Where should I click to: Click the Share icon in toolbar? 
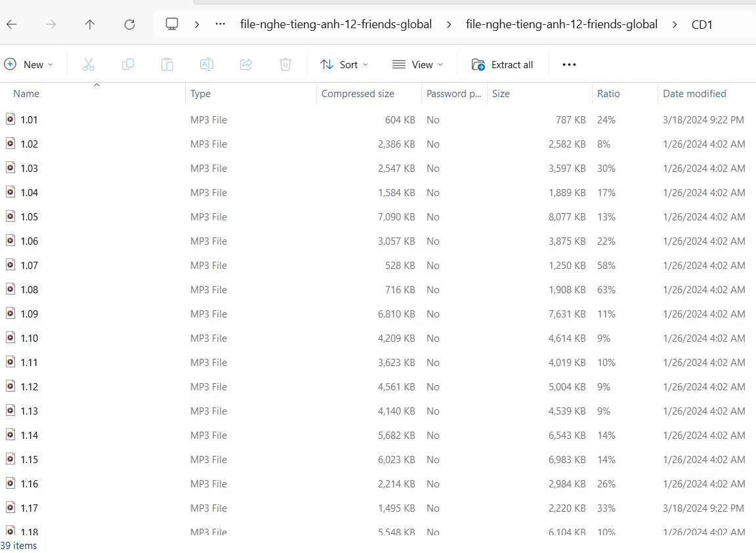tap(246, 64)
